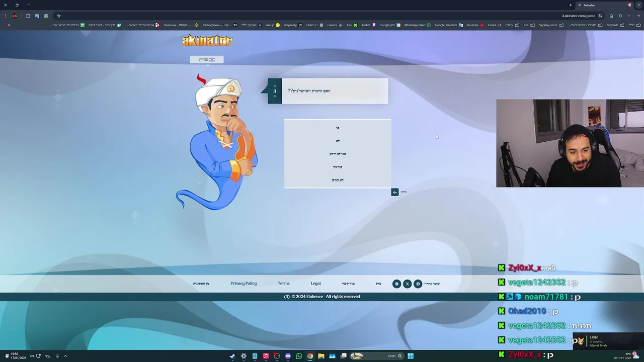Click the browser extensions puzzle icon
The width and height of the screenshot is (644, 362).
click(28, 16)
